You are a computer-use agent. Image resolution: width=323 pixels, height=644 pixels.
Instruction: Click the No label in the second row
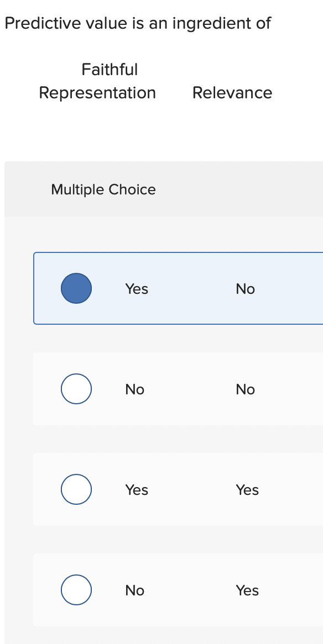coord(134,389)
